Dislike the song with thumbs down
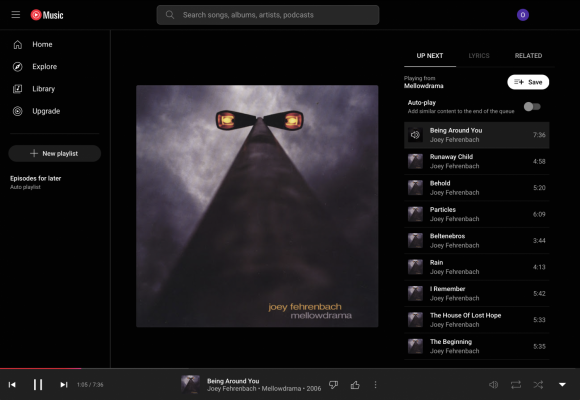 coord(333,385)
